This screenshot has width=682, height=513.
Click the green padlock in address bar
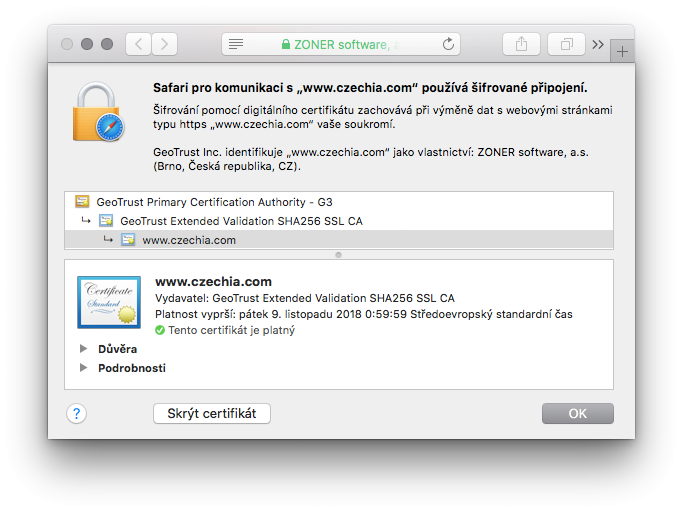coord(286,44)
